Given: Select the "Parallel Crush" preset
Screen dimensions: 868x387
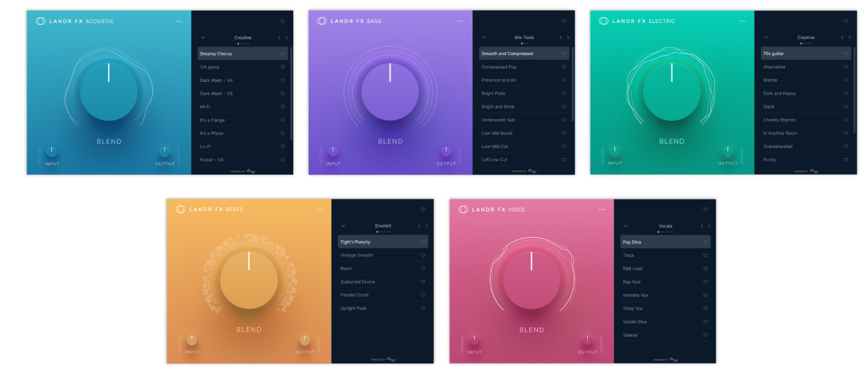Looking at the screenshot, I should 383,295.
